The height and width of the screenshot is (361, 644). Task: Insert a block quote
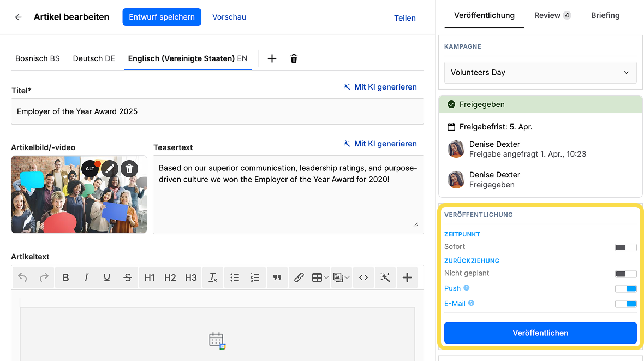tap(277, 277)
